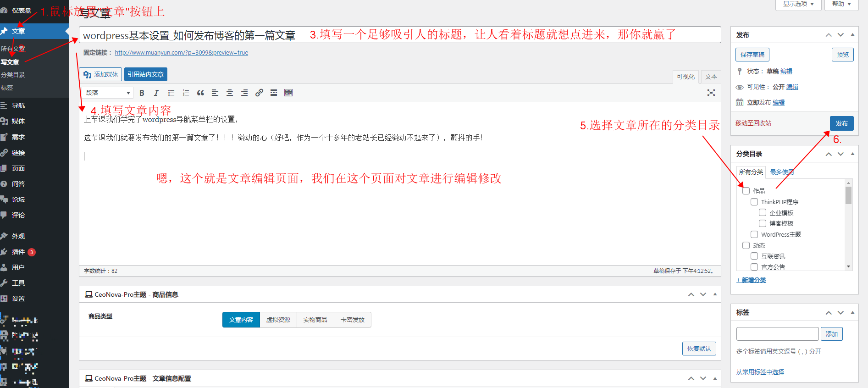The height and width of the screenshot is (388, 868).
Task: Click the 移动至回收站 trash link
Action: [753, 123]
